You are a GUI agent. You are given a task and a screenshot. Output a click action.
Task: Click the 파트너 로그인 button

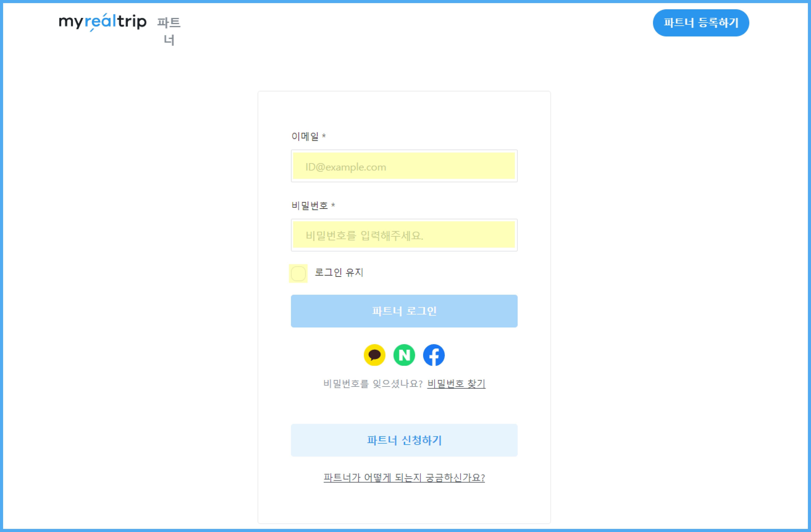[x=404, y=311]
